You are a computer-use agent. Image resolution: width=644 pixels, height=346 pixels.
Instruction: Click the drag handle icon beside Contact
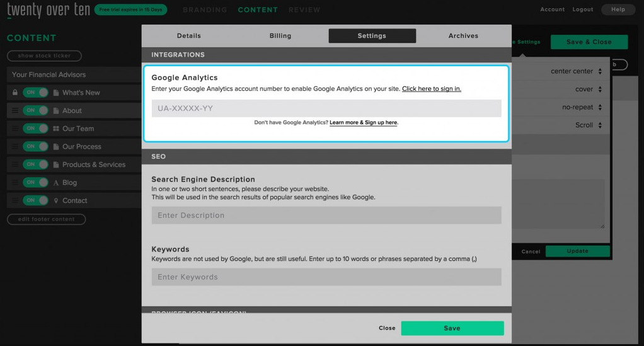point(15,200)
